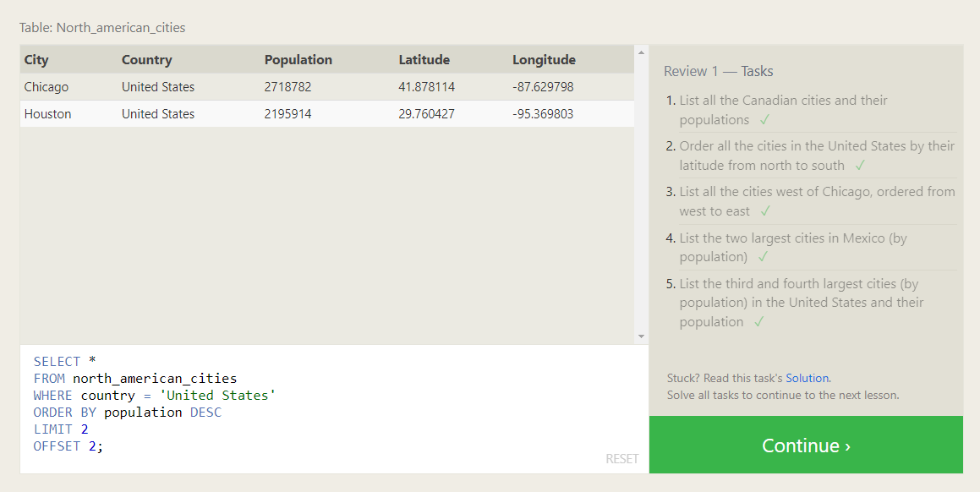Click the 'United States' string in WHERE clause
The image size is (980, 492).
[x=217, y=395]
